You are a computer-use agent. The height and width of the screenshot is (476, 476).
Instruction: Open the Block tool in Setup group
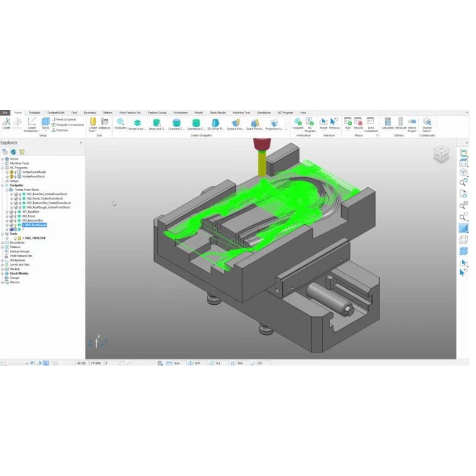(46, 122)
